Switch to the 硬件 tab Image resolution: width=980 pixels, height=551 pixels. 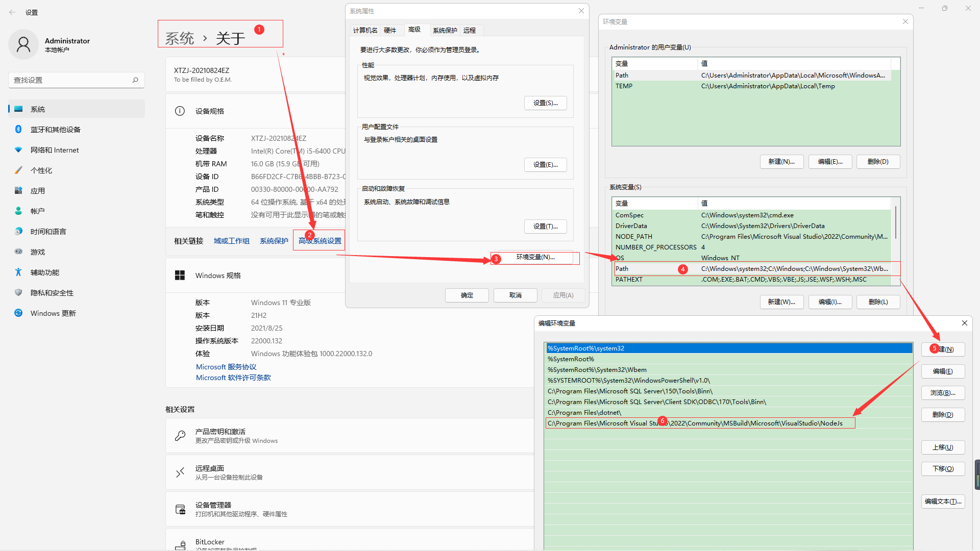tap(390, 31)
